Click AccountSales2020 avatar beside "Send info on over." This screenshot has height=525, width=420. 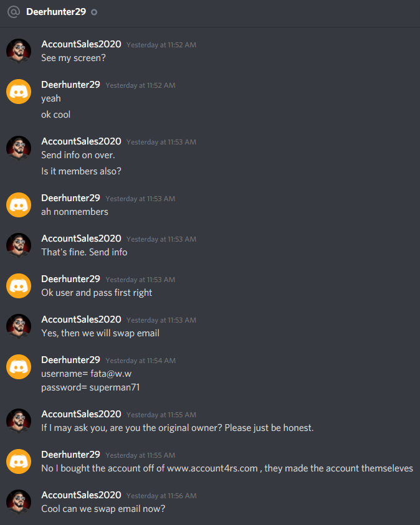(19, 148)
